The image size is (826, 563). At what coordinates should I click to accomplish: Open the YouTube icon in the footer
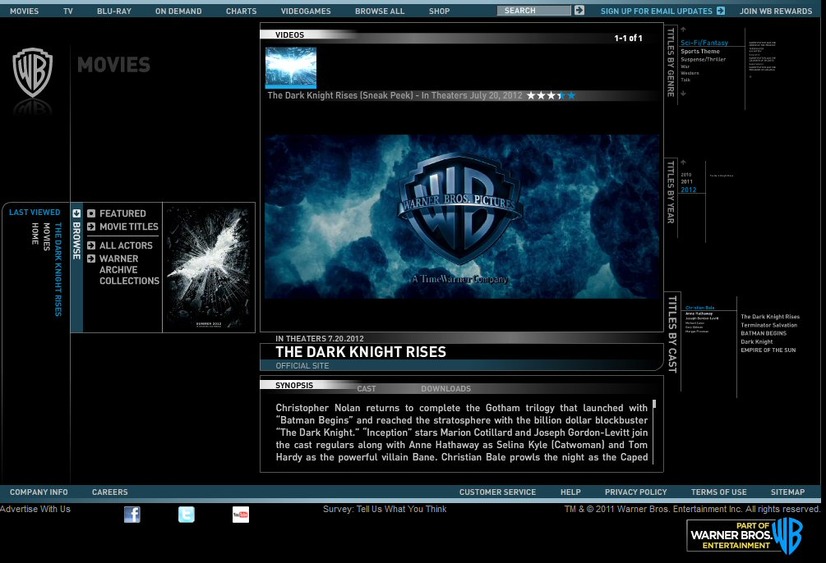tap(241, 514)
